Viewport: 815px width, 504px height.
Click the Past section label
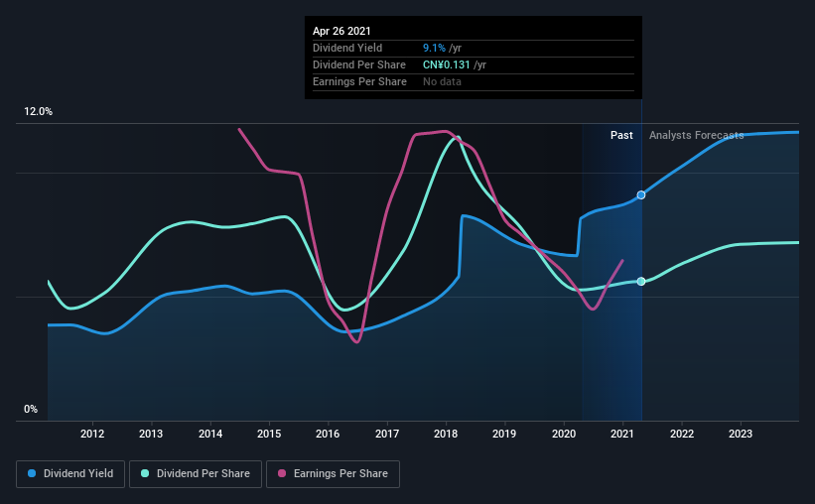(621, 135)
